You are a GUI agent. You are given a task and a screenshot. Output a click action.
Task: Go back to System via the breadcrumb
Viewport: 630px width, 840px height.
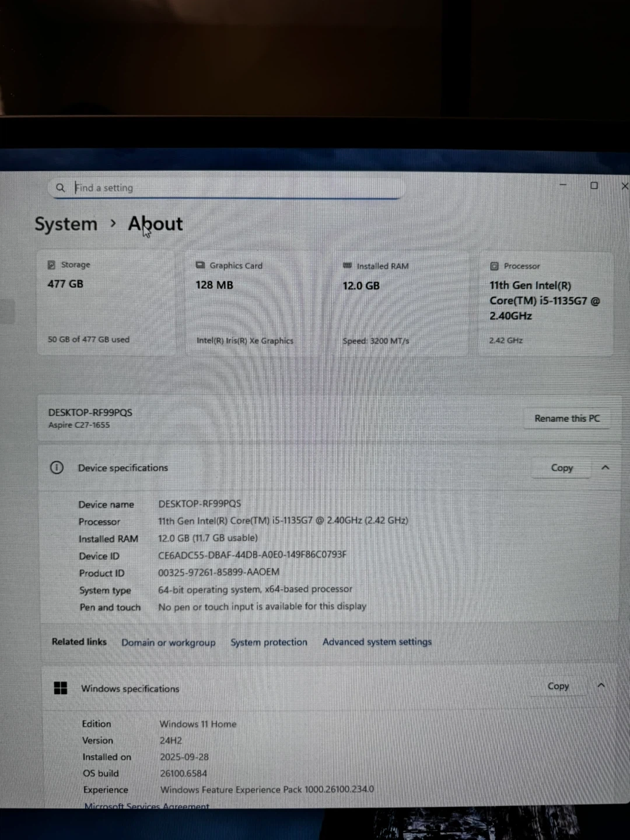(66, 224)
